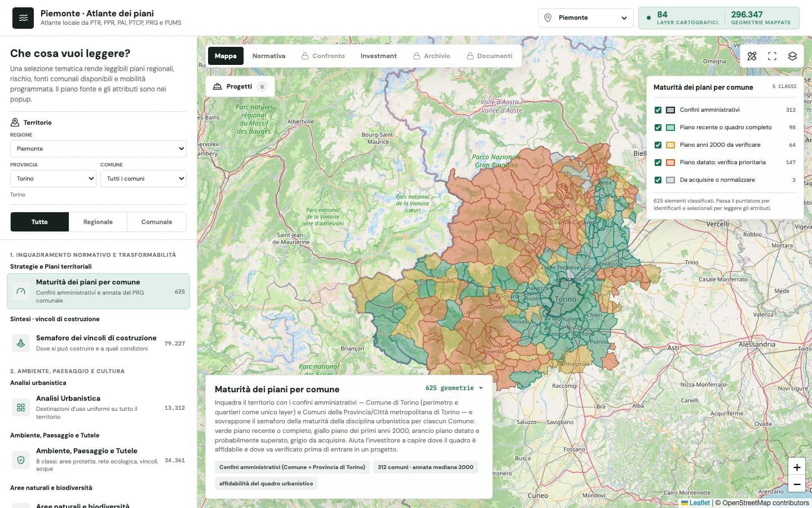Uncheck Piano recente o quadro completo checkbox
This screenshot has width=812, height=508.
[658, 128]
